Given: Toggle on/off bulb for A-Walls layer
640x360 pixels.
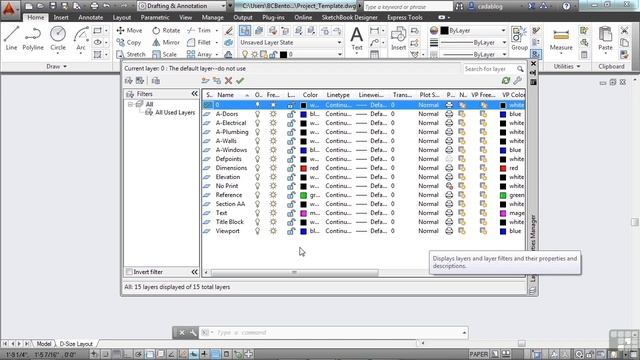Looking at the screenshot, I should point(258,141).
